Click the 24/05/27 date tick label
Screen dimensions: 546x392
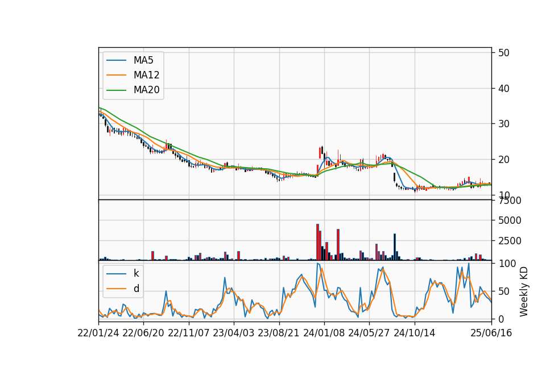click(x=369, y=333)
